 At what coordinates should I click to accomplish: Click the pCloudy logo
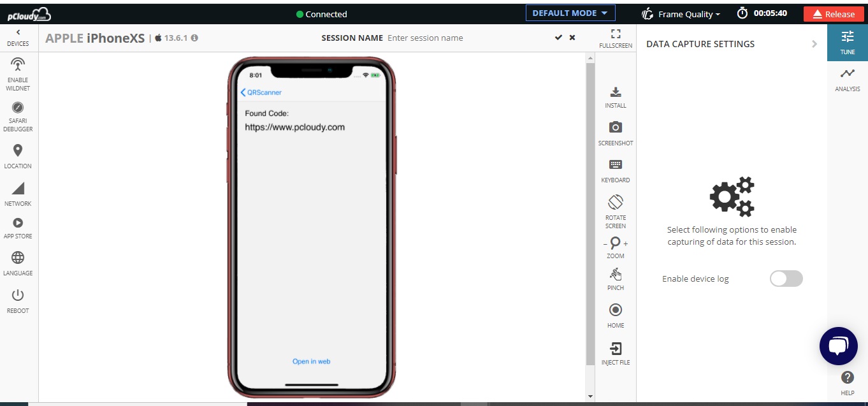click(29, 14)
